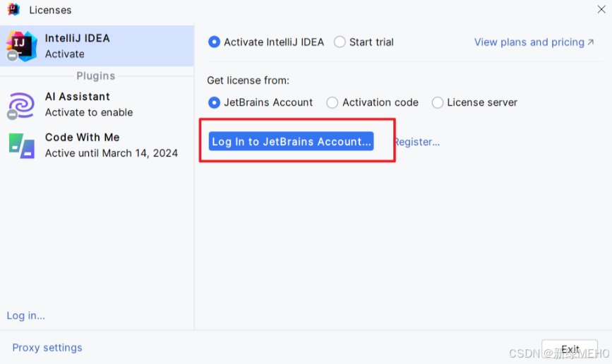
Task: Open Proxy settings
Action: click(47, 347)
